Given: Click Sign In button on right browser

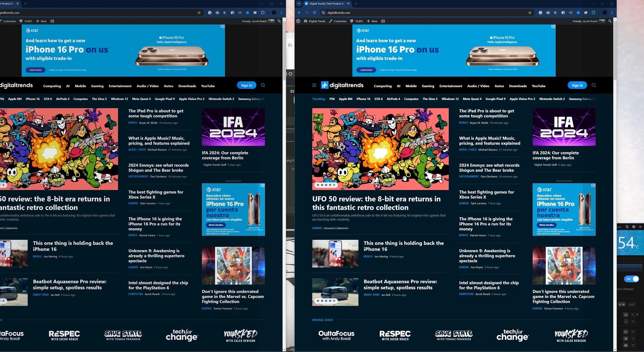Looking at the screenshot, I should (x=577, y=85).
